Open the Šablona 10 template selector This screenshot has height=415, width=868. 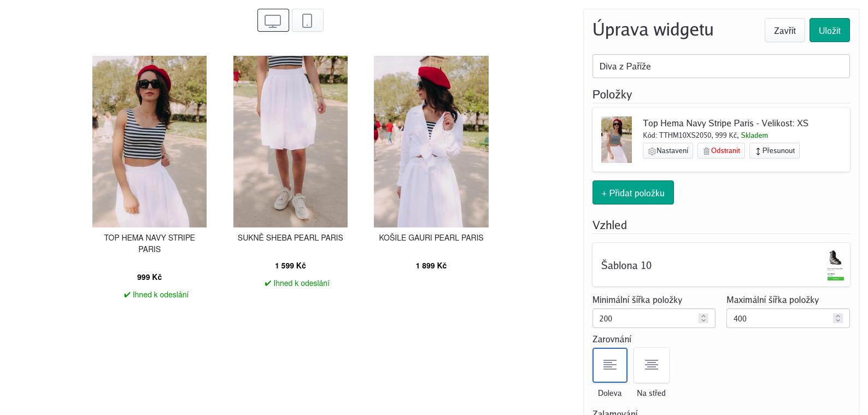[721, 265]
